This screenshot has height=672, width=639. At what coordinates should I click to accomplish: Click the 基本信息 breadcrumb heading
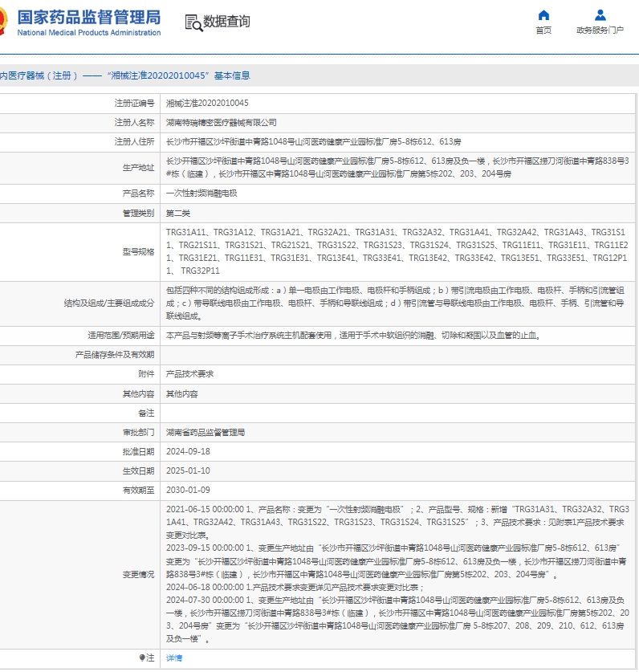coord(232,75)
